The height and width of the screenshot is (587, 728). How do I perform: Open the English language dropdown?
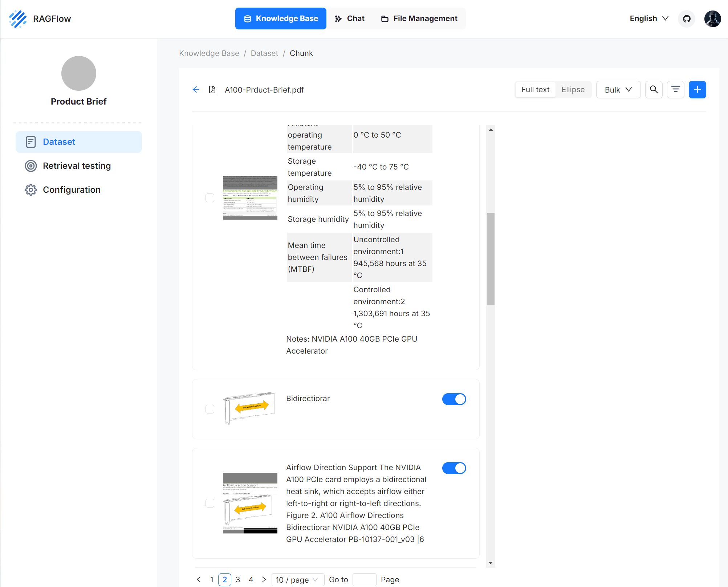pos(649,19)
